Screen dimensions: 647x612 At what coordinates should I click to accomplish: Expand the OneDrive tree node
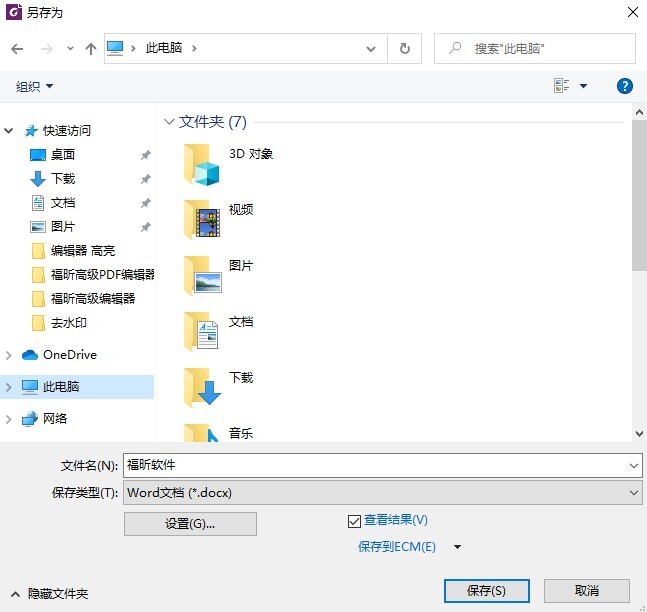[9, 355]
